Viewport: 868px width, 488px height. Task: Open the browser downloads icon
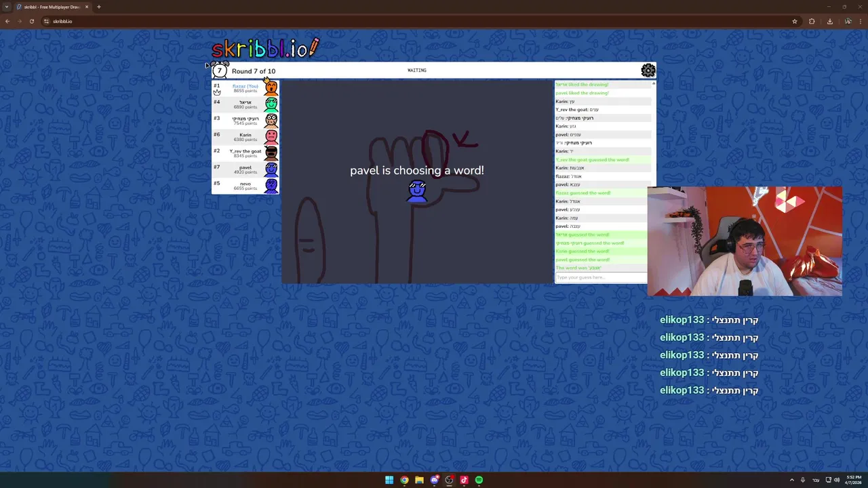[829, 21]
